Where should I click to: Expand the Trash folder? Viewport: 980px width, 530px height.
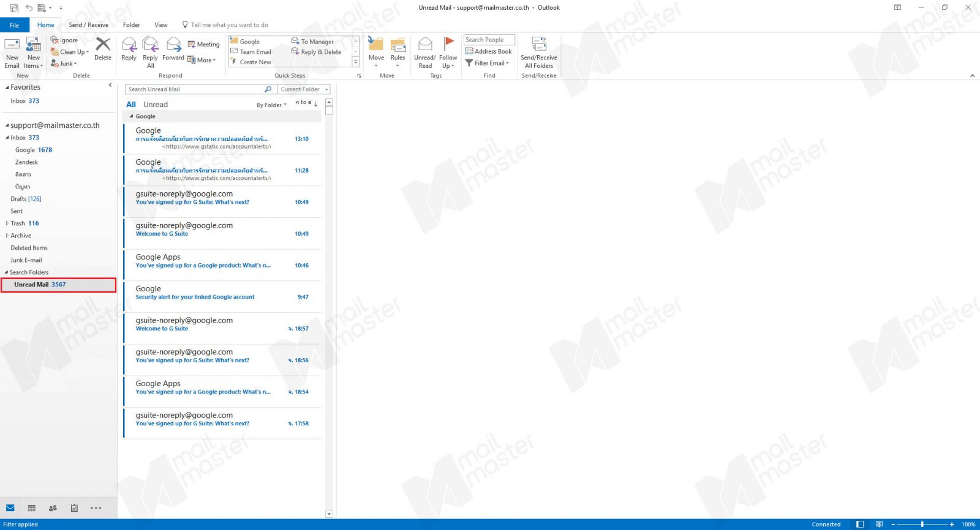pyautogui.click(x=7, y=223)
